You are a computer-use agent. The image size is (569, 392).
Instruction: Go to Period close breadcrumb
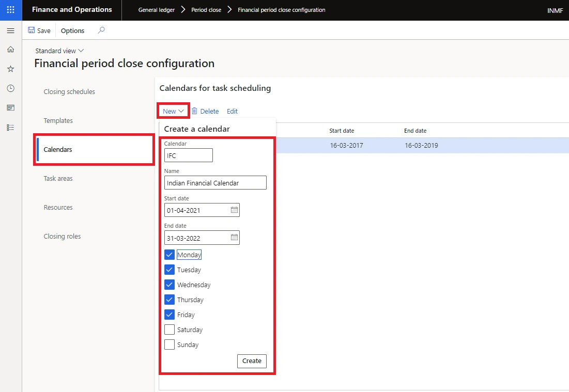click(x=206, y=10)
